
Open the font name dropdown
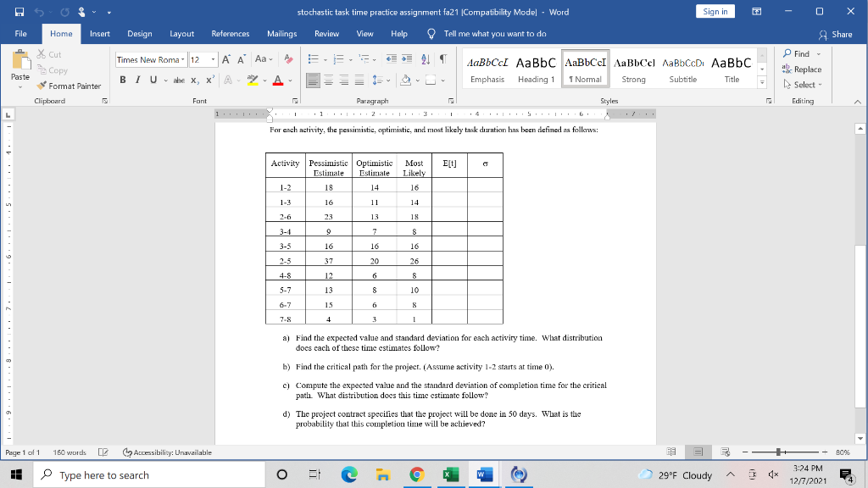(x=183, y=59)
